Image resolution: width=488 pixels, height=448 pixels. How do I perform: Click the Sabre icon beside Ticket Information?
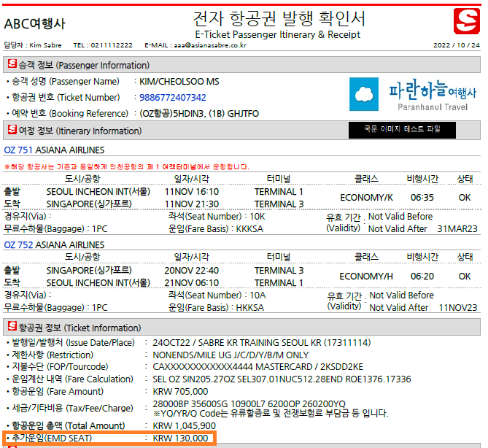[x=12, y=326]
